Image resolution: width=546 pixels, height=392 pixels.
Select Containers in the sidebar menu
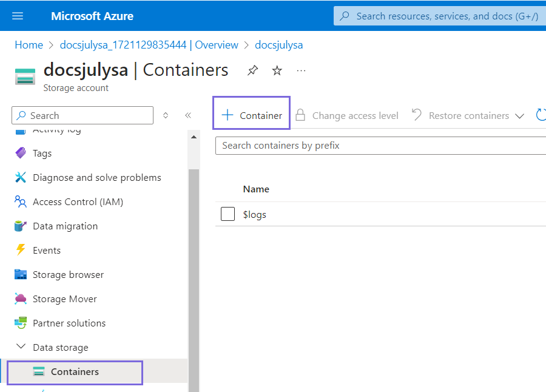[x=75, y=372]
